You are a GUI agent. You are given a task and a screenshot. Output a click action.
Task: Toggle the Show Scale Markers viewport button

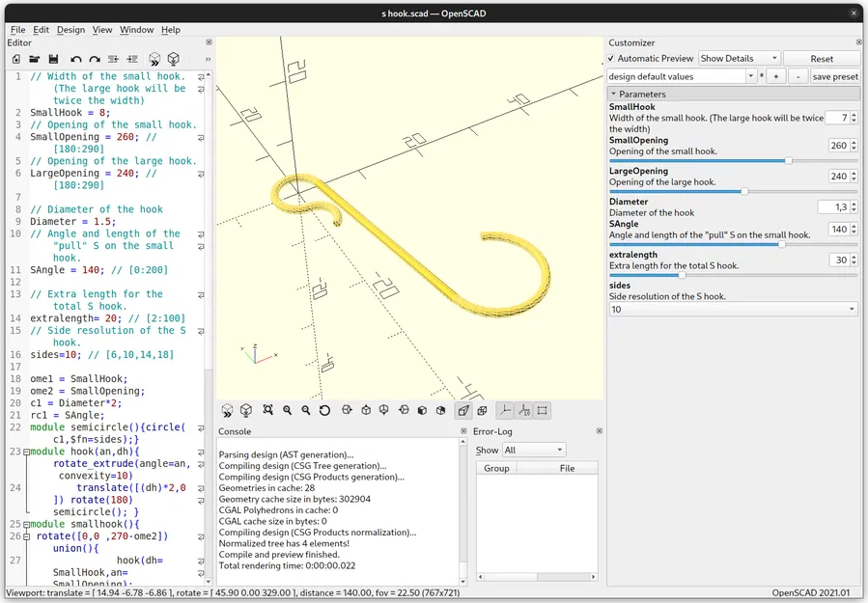[x=522, y=410]
